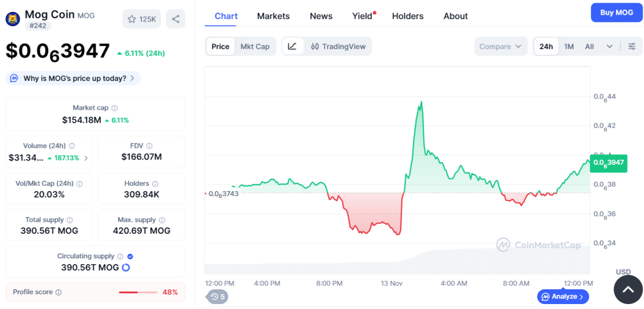Viewport: 644px width, 309px height.
Task: Toggle chart to Price view
Action: coord(220,47)
